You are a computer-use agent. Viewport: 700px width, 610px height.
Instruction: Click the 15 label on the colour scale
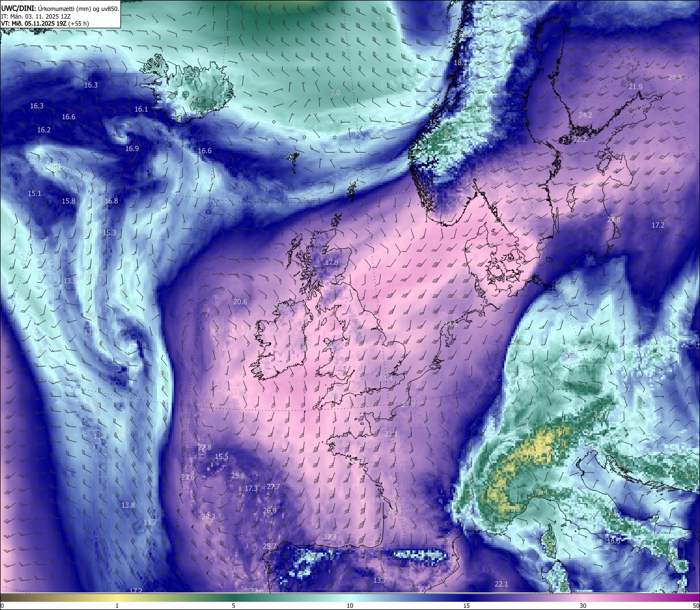[466, 606]
